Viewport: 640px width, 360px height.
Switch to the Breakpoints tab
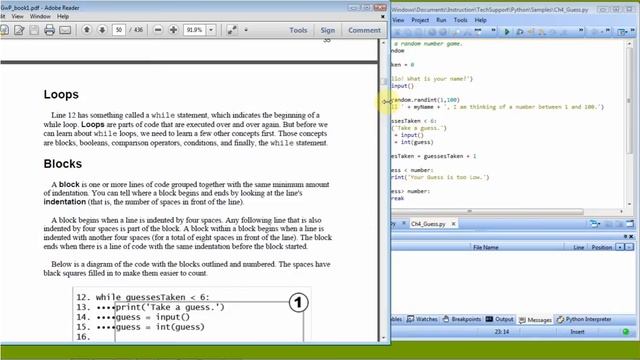point(462,319)
